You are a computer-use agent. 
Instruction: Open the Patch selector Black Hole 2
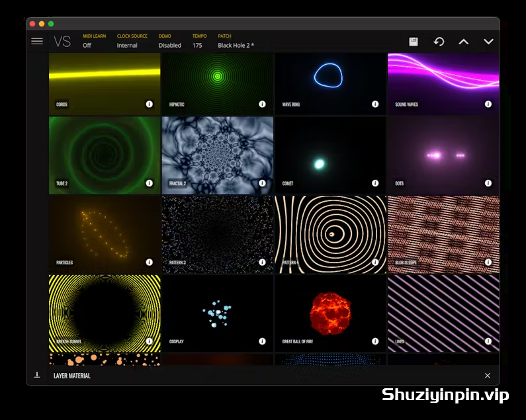pyautogui.click(x=236, y=41)
